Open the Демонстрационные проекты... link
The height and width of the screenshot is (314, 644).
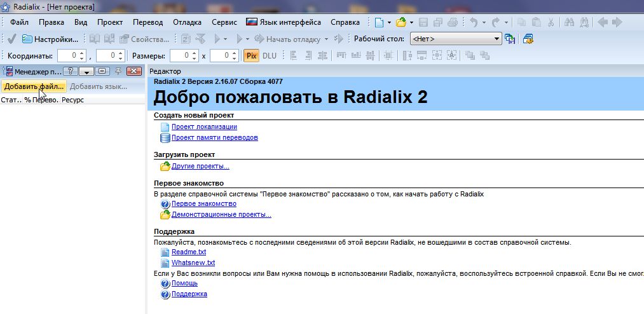click(x=221, y=215)
